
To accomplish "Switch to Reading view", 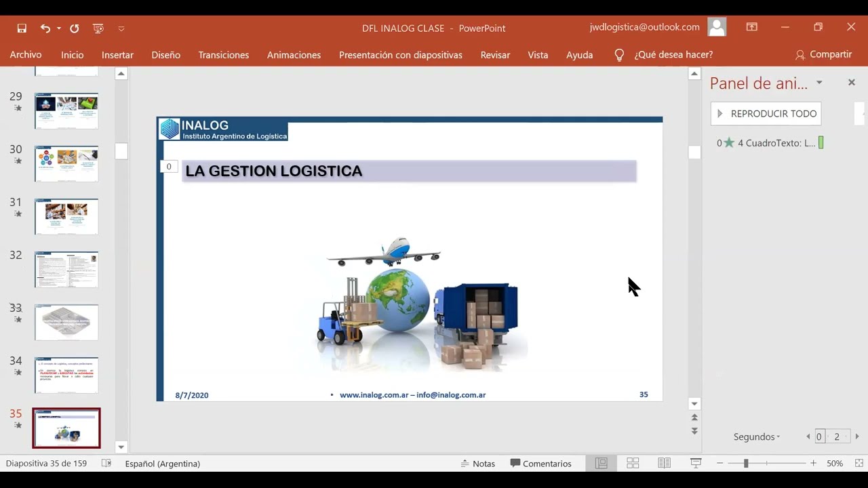I will 665,464.
